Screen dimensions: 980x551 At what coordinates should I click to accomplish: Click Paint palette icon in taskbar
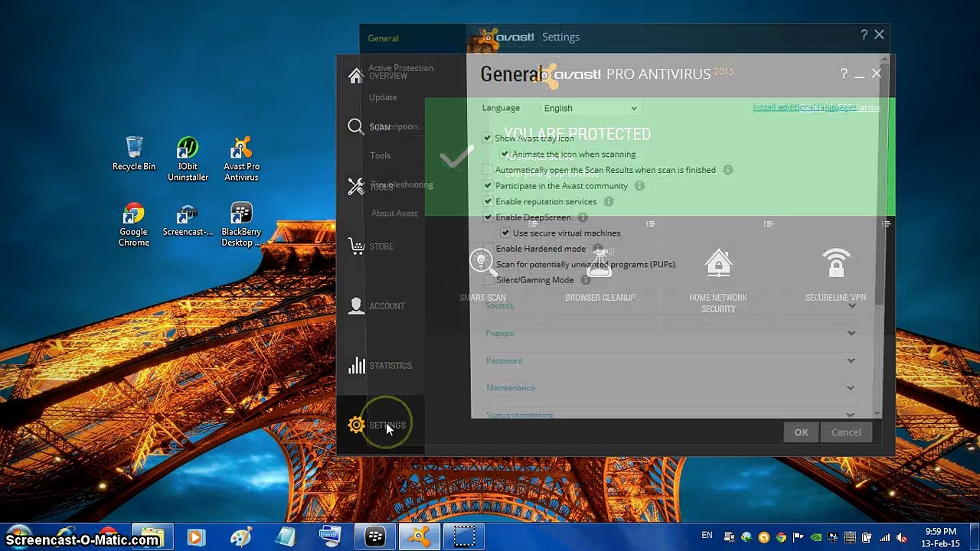241,537
